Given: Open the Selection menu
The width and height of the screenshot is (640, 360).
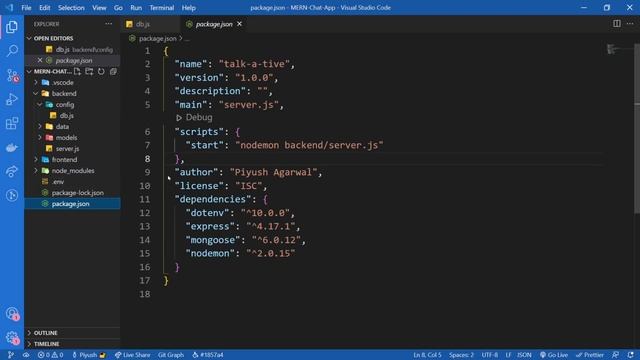Looking at the screenshot, I should point(71,8).
